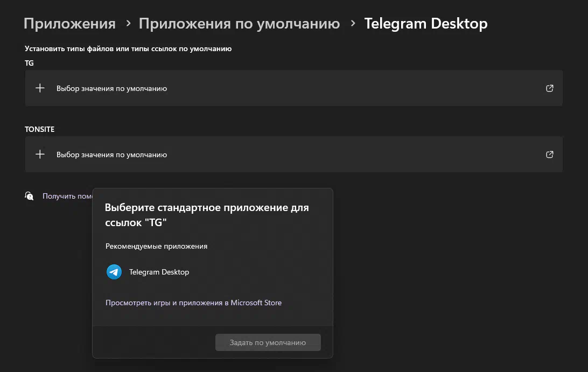Open the Получить помощь link

tap(67, 196)
